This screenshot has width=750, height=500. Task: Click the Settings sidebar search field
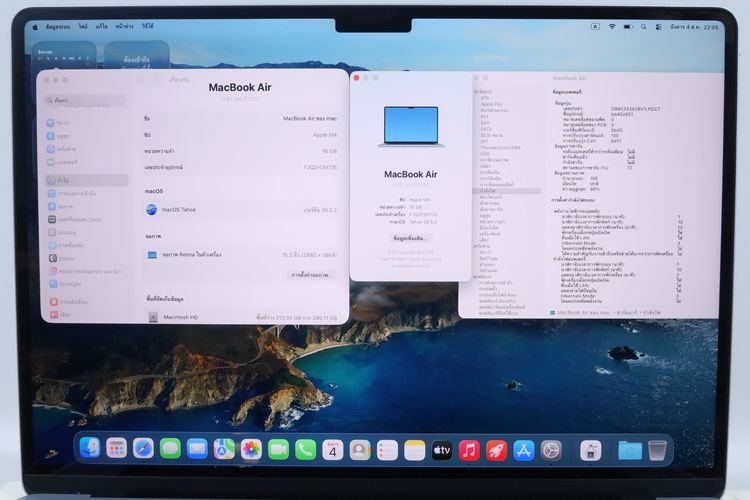click(87, 100)
